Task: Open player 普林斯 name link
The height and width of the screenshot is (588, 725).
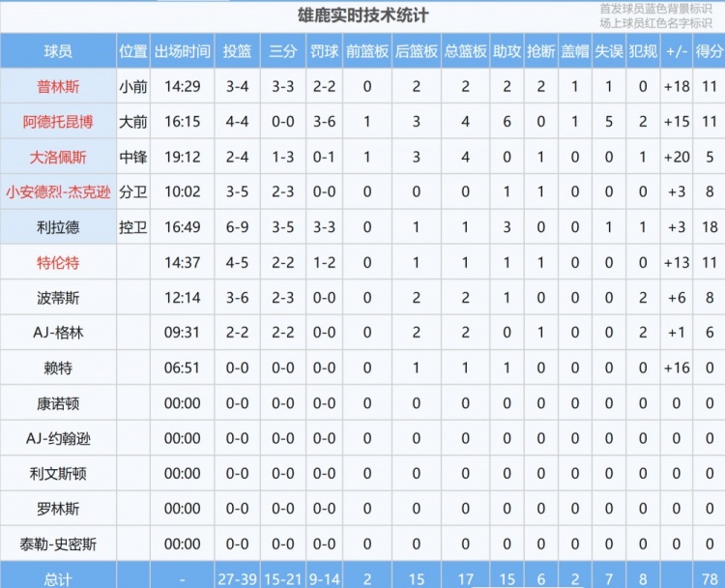Action: pyautogui.click(x=58, y=86)
